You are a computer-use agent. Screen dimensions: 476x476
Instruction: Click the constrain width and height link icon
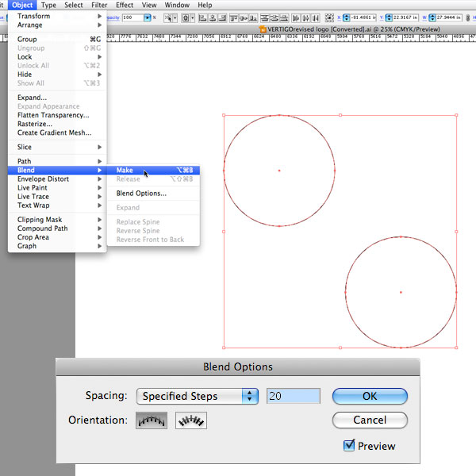click(468, 18)
